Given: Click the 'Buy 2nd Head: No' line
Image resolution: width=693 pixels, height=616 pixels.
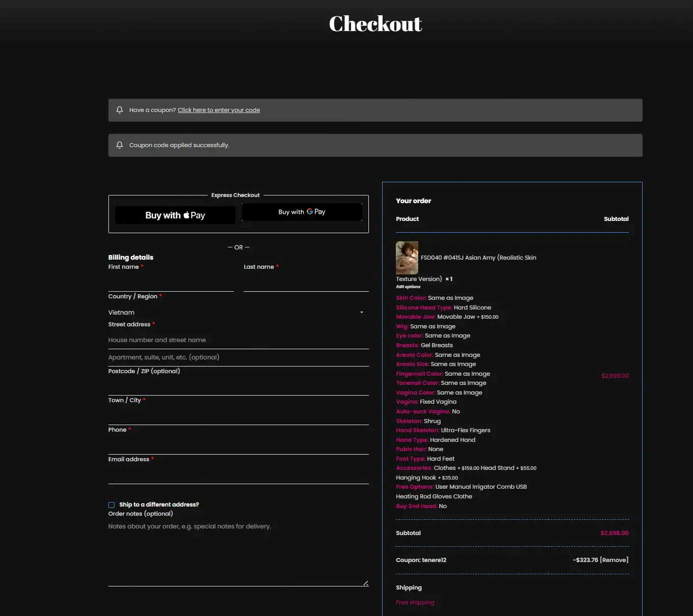Looking at the screenshot, I should 421,506.
